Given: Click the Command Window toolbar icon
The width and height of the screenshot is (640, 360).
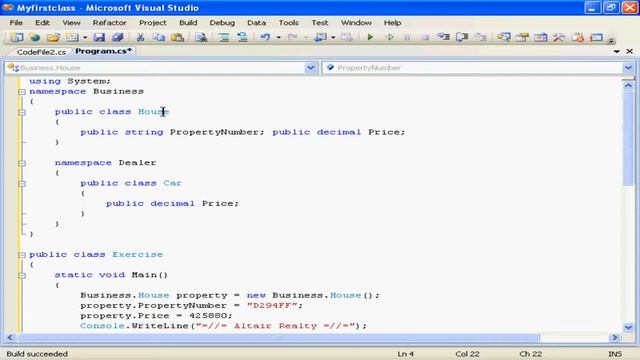Looking at the screenshot, I should point(597,38).
